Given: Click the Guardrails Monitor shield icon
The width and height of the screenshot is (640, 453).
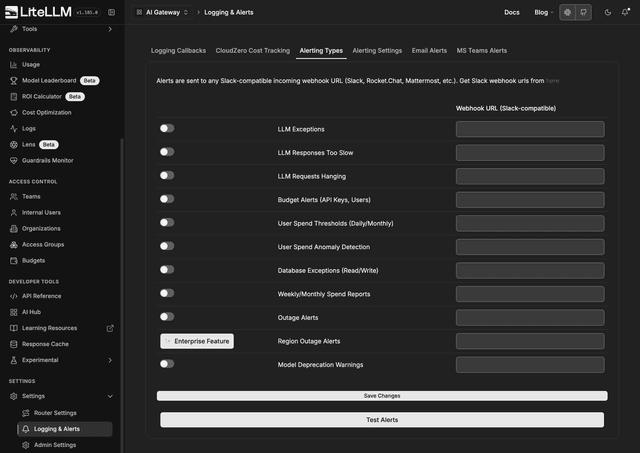Looking at the screenshot, I should [x=13, y=160].
